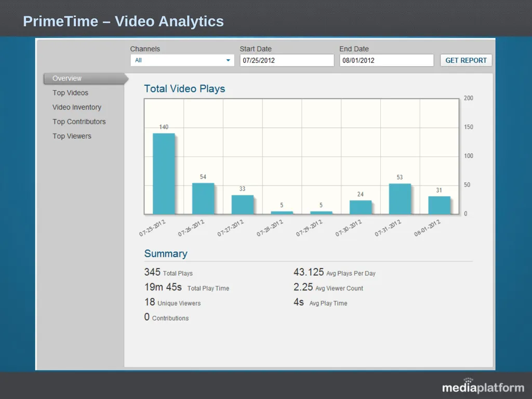This screenshot has height=399, width=532.
Task: Click the End Date input field
Action: [387, 60]
